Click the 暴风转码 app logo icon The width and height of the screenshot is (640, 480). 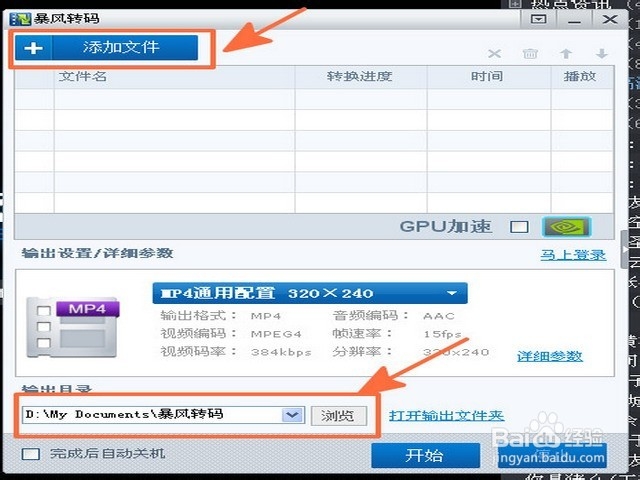click(20, 19)
